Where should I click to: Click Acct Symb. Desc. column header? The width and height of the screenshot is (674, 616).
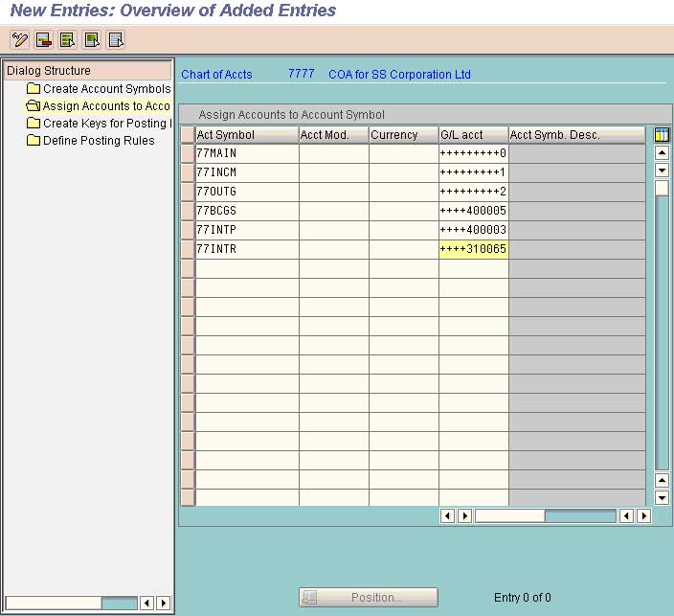point(577,135)
